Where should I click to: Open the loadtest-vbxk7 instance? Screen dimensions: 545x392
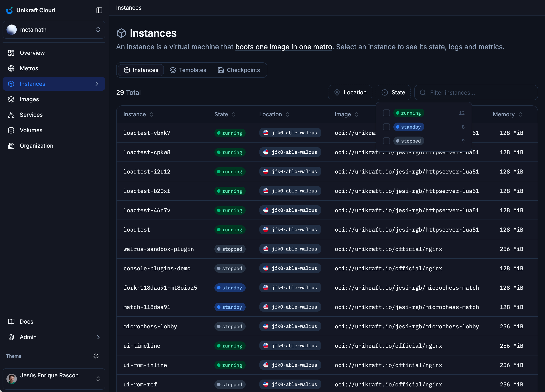tap(147, 133)
